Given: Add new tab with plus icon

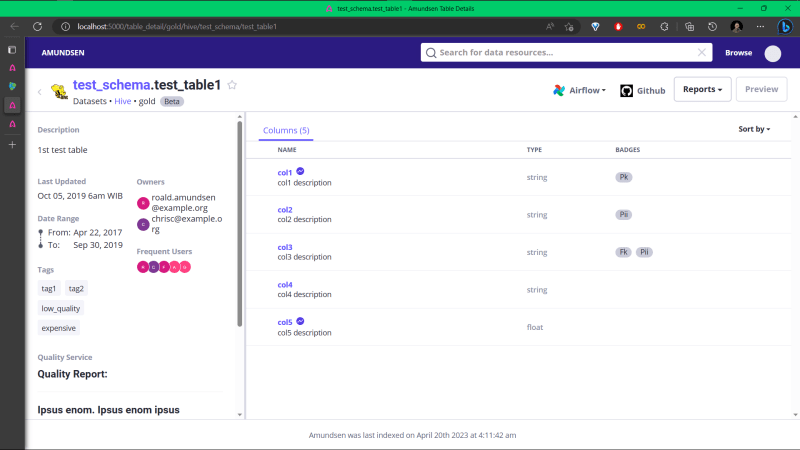Looking at the screenshot, I should pyautogui.click(x=12, y=145).
